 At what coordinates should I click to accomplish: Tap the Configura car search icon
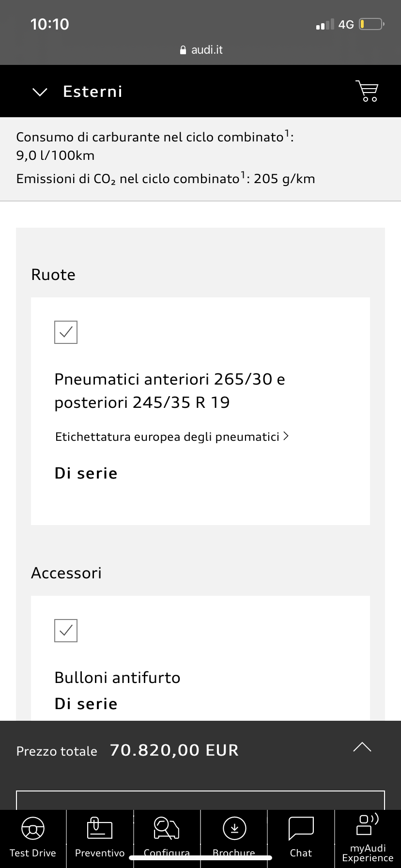click(167, 828)
